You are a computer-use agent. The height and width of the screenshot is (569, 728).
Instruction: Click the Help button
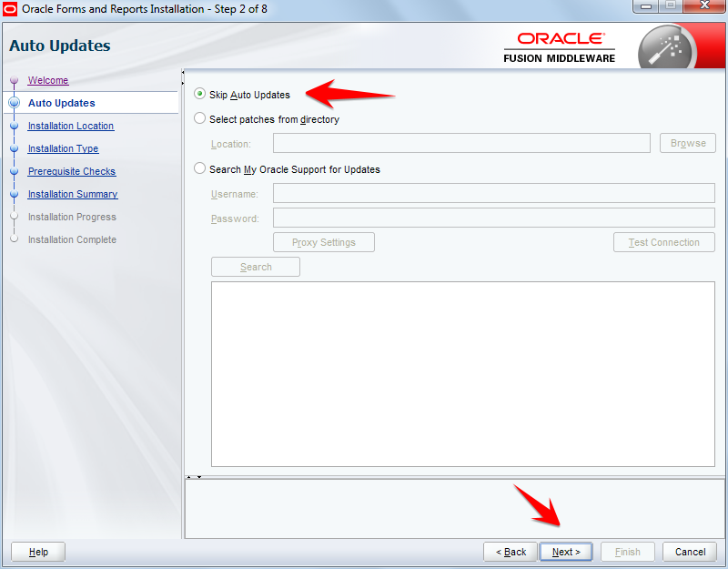[x=38, y=552]
